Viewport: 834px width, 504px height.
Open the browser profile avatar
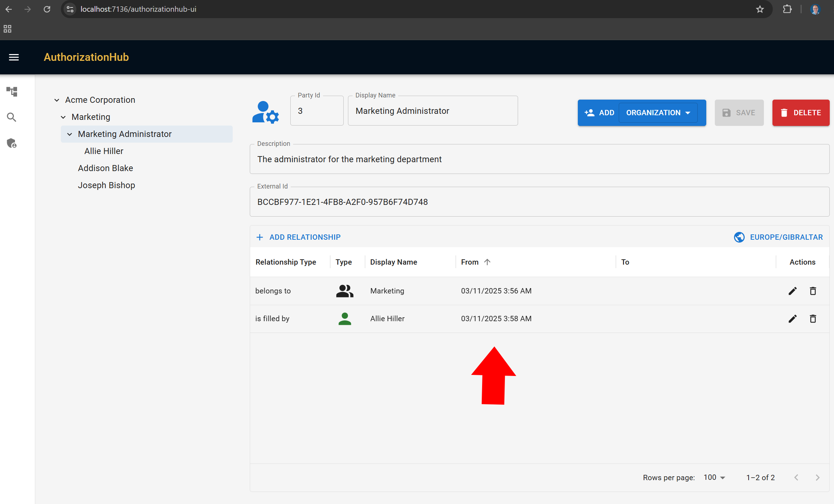tap(815, 9)
